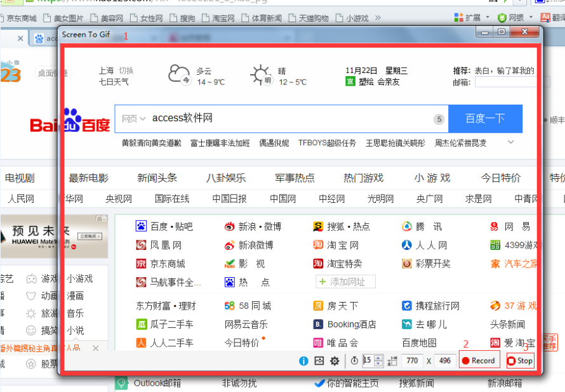Click the 百度贴吧 site icon
The image size is (565, 392).
pos(141,226)
